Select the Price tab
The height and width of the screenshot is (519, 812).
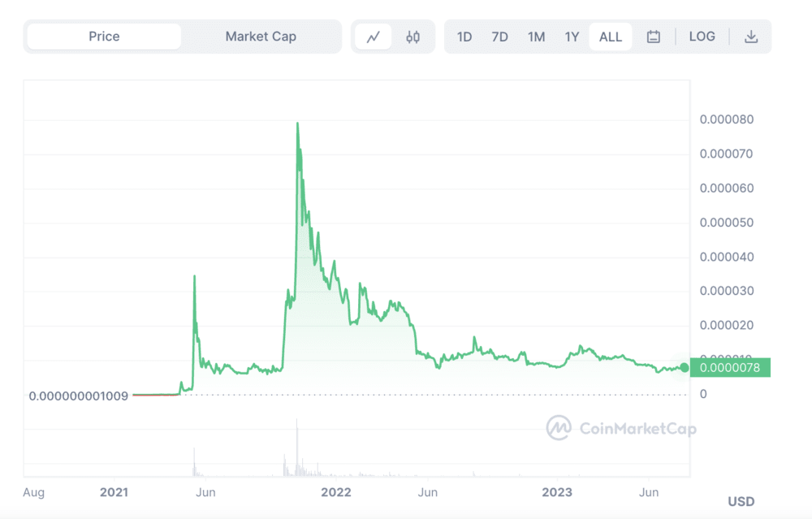point(104,37)
